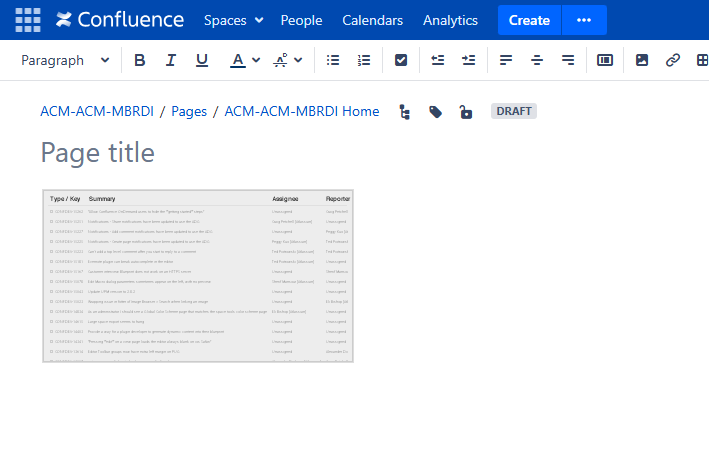Insert a link
The image size is (709, 463).
point(673,60)
